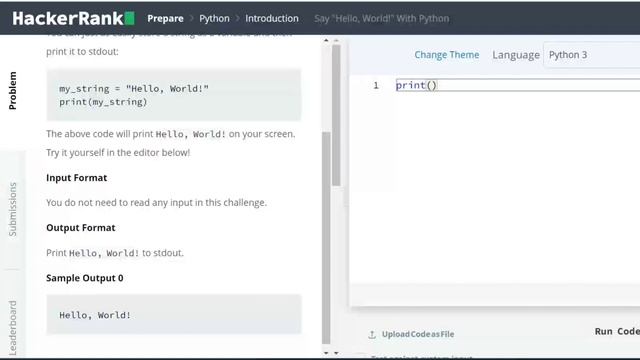Click the 'Say Hello, World! With Python' breadcrumb
Image resolution: width=640 pixels, height=360 pixels.
[382, 18]
